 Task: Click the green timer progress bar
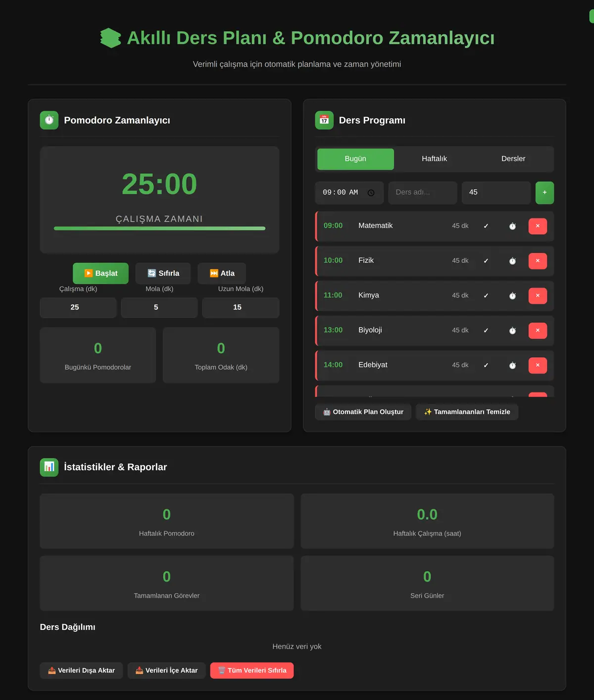(159, 228)
